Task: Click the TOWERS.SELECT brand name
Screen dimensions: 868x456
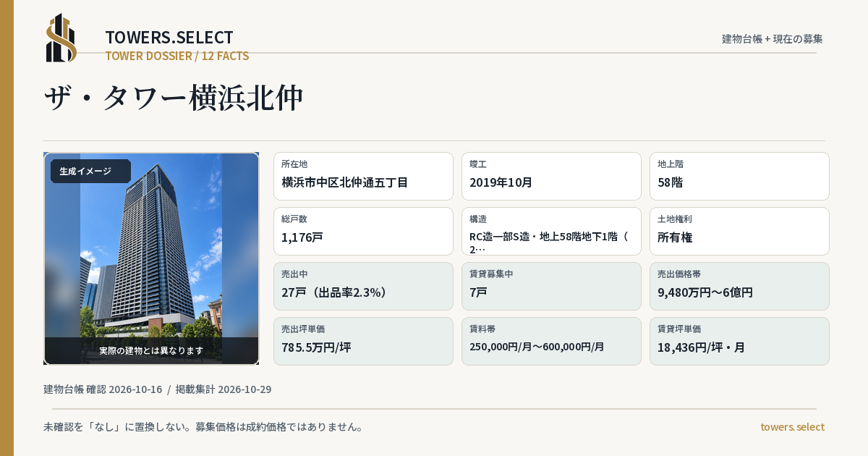Action: 169,38
